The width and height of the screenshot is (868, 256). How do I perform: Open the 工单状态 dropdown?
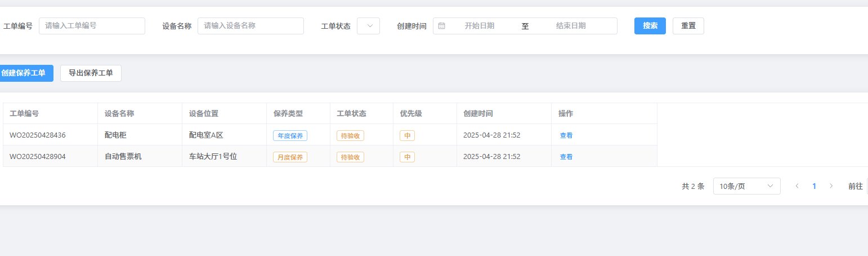pyautogui.click(x=369, y=26)
